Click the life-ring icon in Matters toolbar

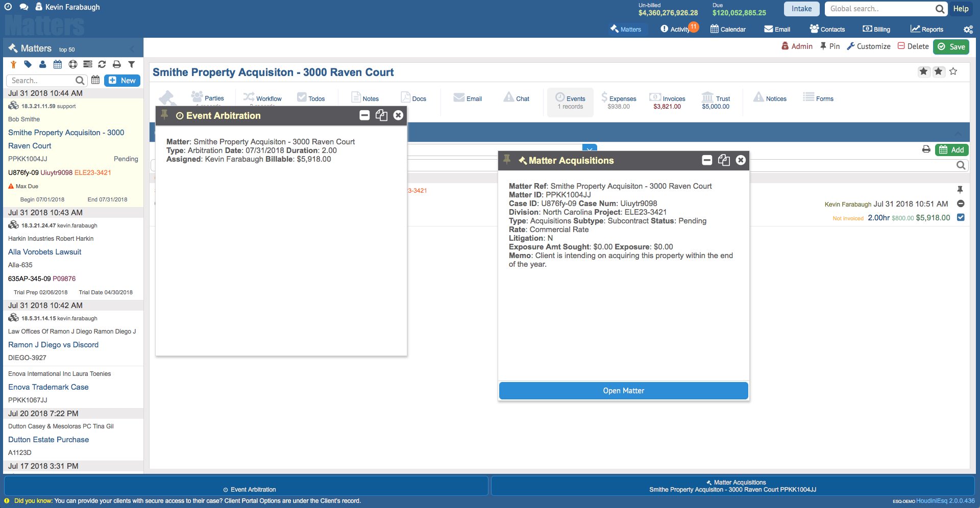point(73,64)
